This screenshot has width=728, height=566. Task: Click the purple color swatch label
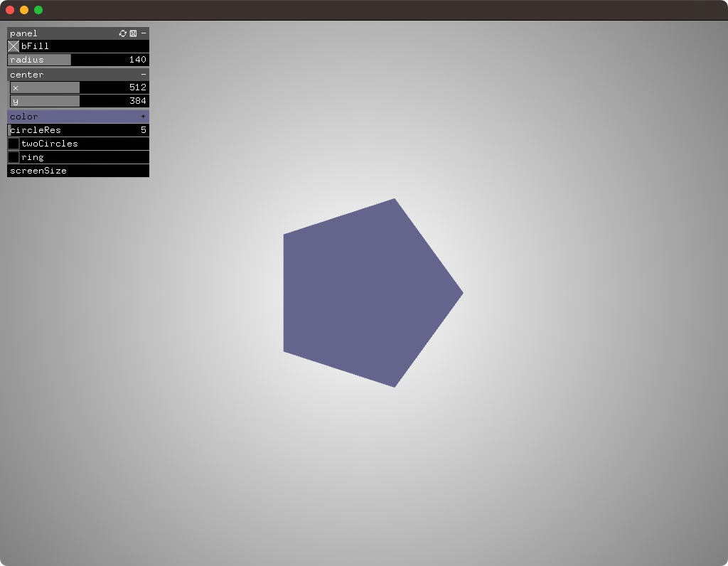[24, 117]
